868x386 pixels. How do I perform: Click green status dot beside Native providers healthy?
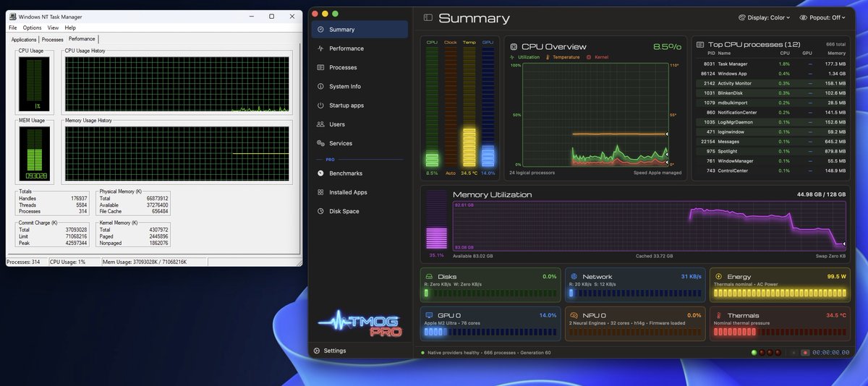[x=423, y=353]
